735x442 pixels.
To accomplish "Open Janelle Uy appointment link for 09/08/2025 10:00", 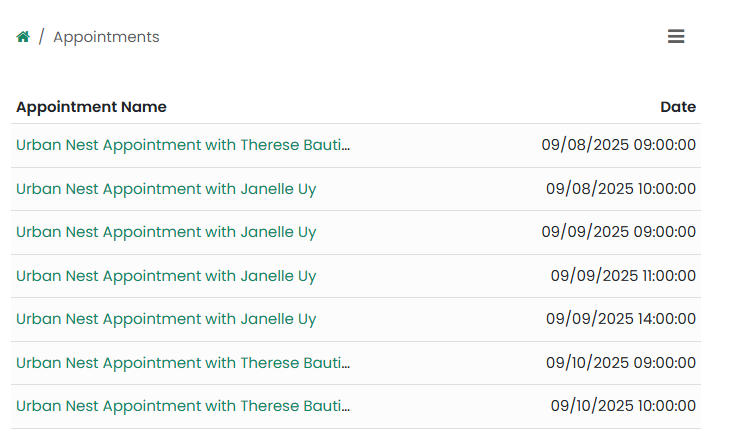I will click(x=166, y=189).
